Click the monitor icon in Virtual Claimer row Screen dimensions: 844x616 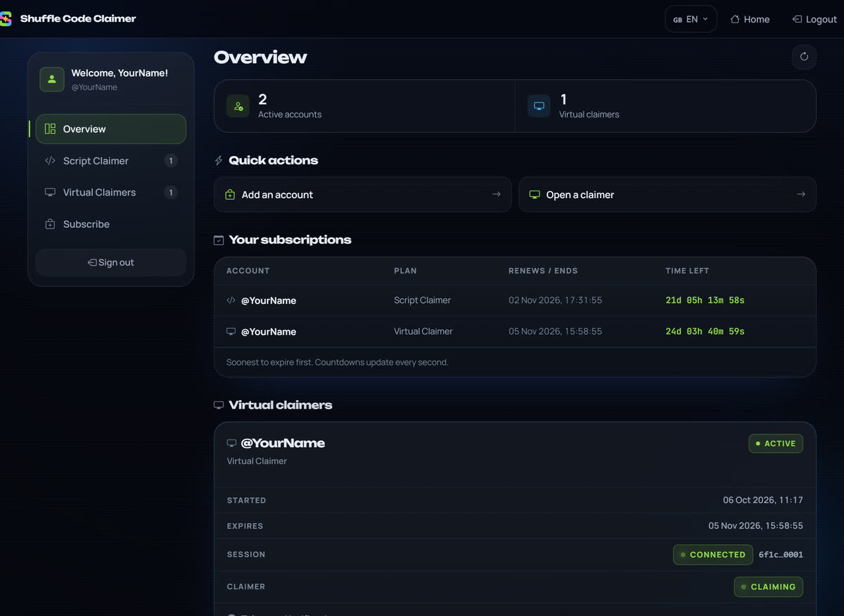(x=231, y=331)
